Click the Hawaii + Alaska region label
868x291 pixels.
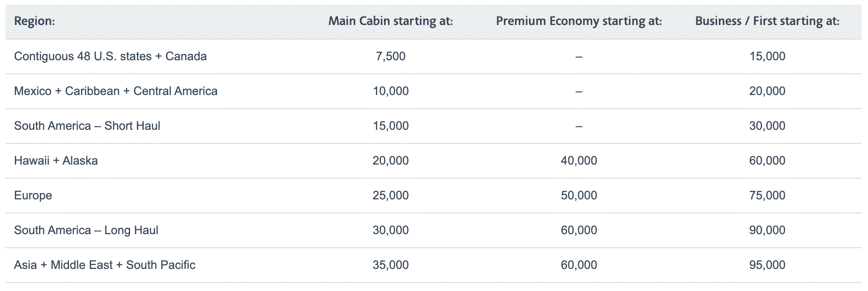tap(56, 161)
